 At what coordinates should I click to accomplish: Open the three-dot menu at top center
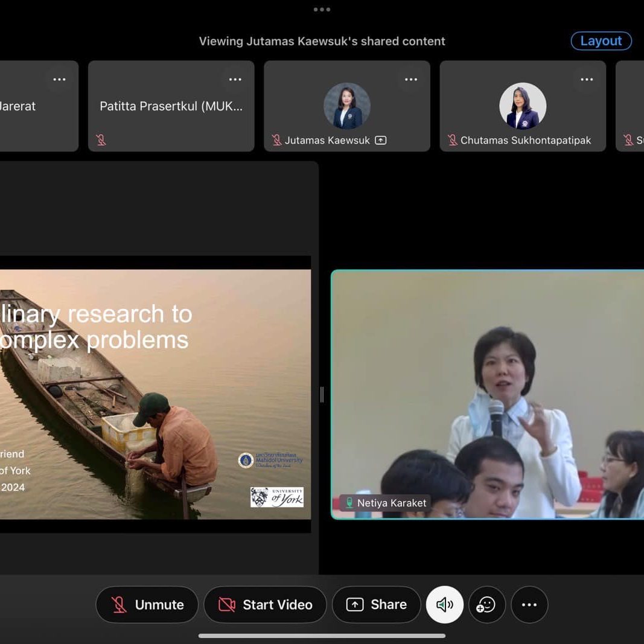(322, 10)
